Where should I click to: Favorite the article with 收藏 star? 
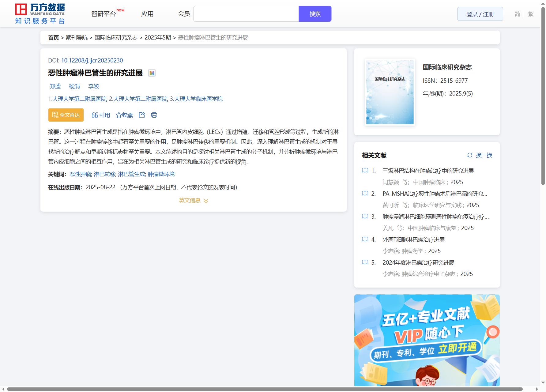(124, 115)
